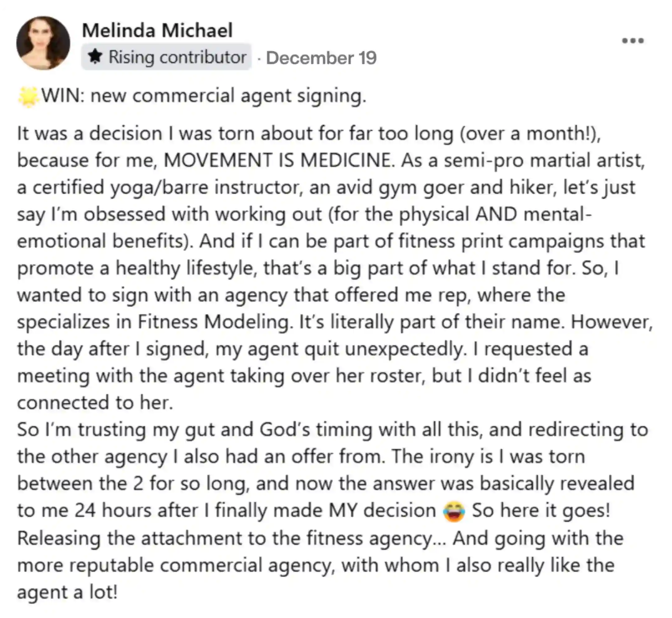Click the final line 'agent a lot!'

pyautogui.click(x=68, y=592)
